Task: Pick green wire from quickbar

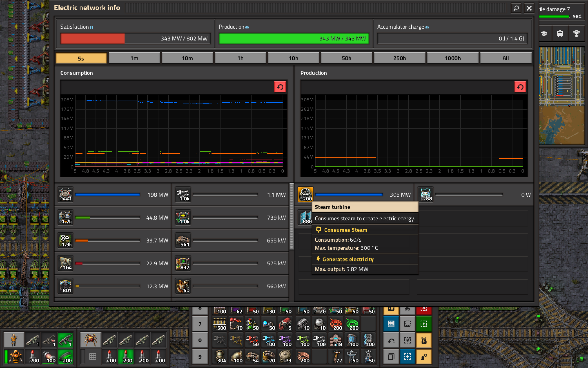Action: point(352,324)
